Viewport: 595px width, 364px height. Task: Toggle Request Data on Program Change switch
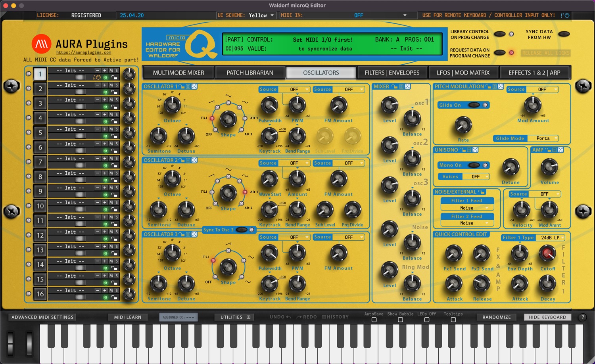click(500, 53)
